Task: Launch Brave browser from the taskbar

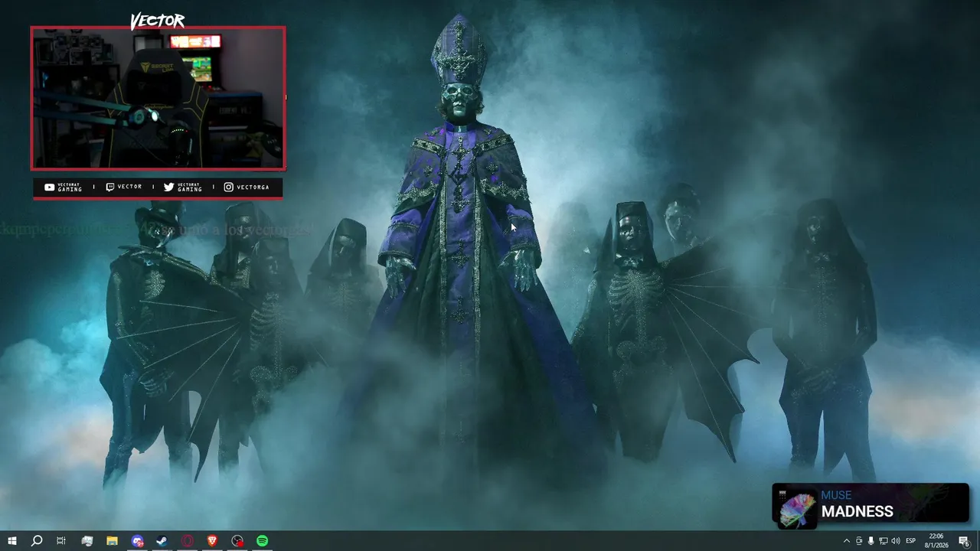Action: click(212, 541)
